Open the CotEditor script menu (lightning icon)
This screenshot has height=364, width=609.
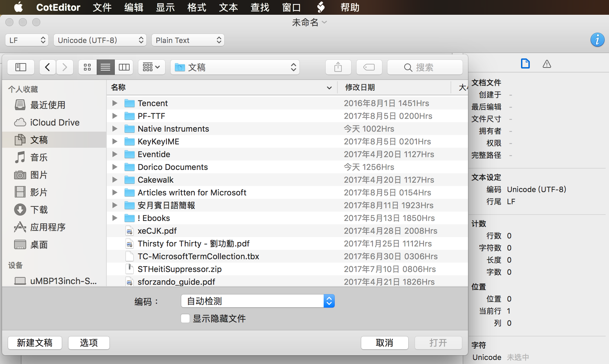coord(321,7)
